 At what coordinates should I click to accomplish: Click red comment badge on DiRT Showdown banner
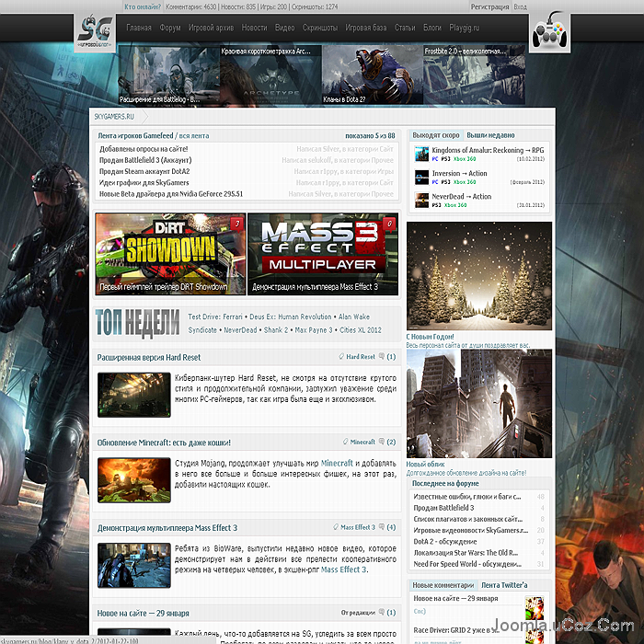(237, 224)
